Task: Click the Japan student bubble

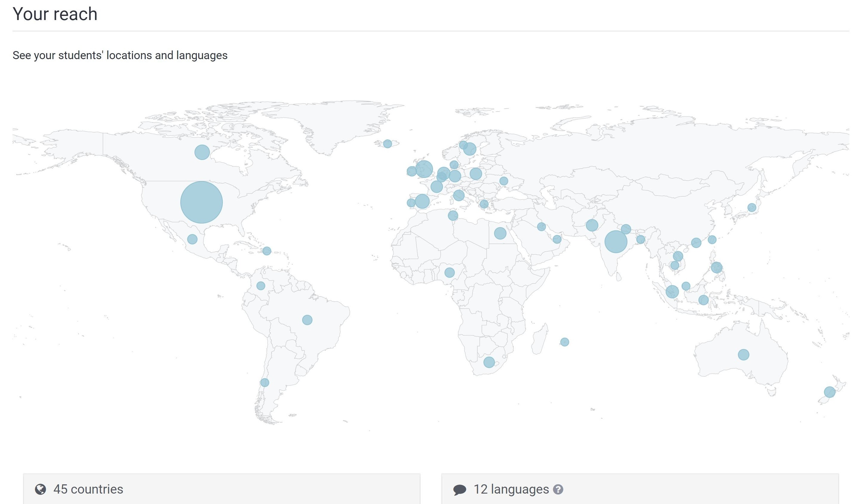Action: point(751,208)
